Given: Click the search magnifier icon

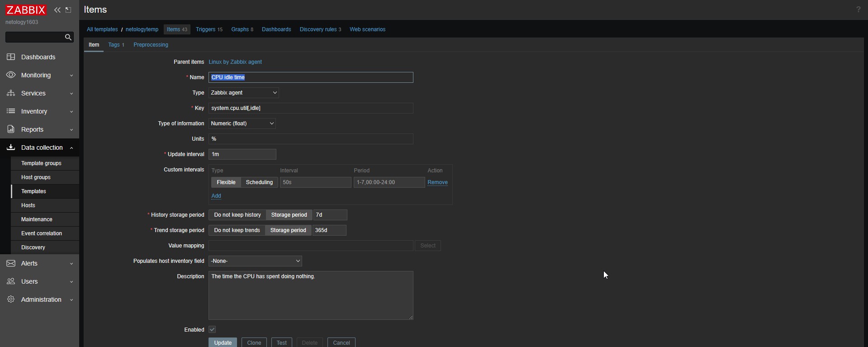Looking at the screenshot, I should tap(68, 37).
